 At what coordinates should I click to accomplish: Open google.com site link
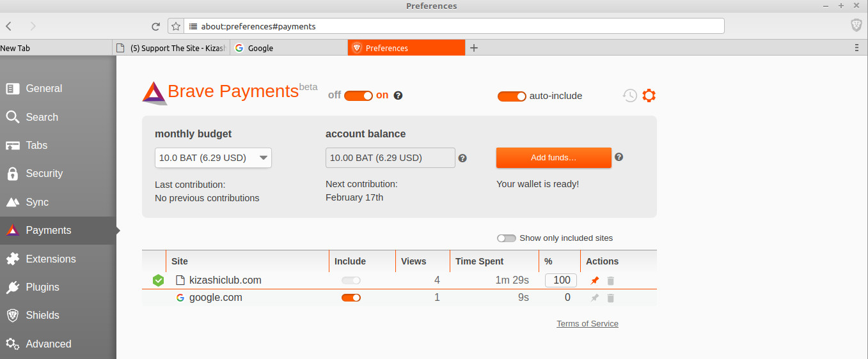[x=216, y=298]
